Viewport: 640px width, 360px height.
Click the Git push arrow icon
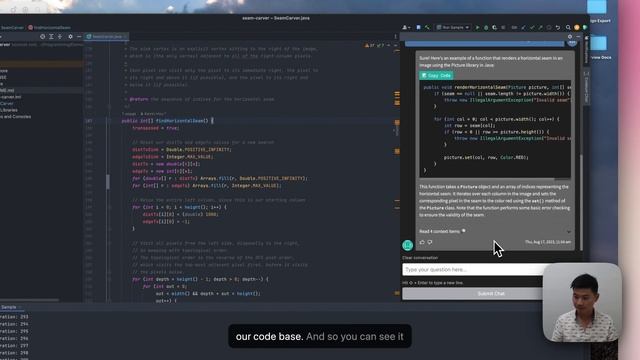point(540,27)
